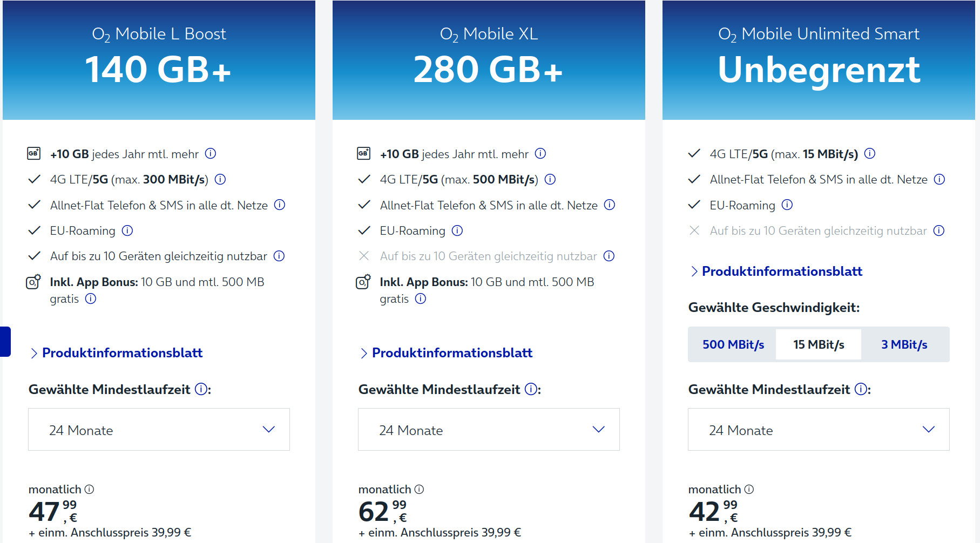The image size is (980, 543).
Task: Open Produktinformationsblatt for Mobile L Boost
Action: click(x=123, y=353)
